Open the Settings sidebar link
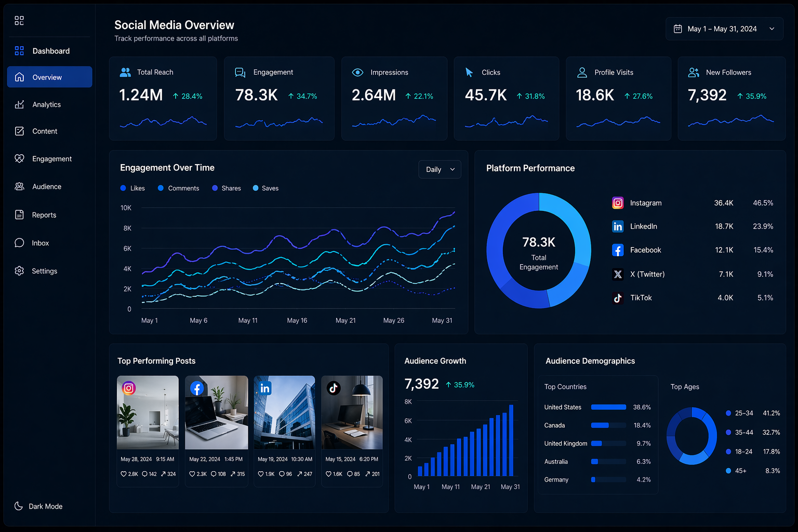Viewport: 798px width, 532px height. (x=44, y=271)
